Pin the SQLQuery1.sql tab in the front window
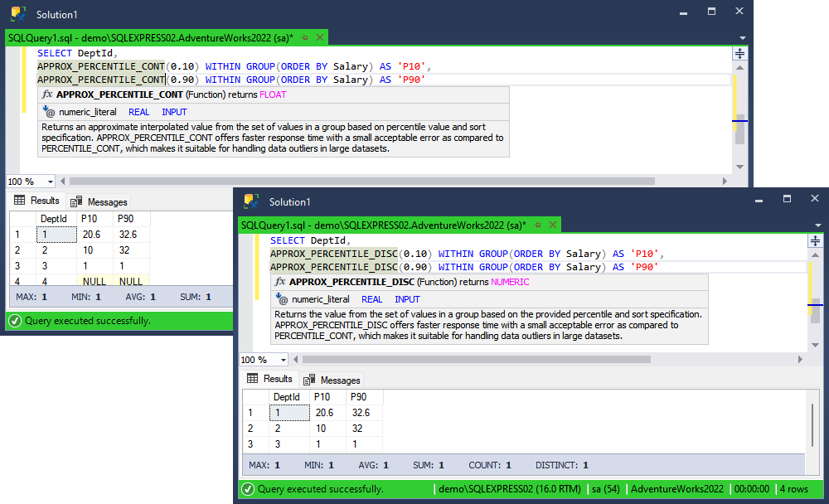The image size is (829, 504). coord(538,225)
